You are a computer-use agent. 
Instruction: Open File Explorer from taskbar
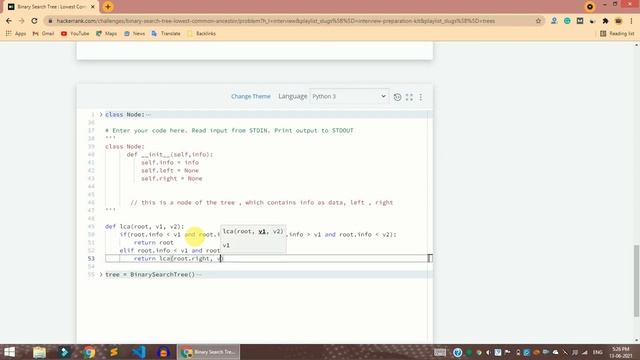coord(39,352)
